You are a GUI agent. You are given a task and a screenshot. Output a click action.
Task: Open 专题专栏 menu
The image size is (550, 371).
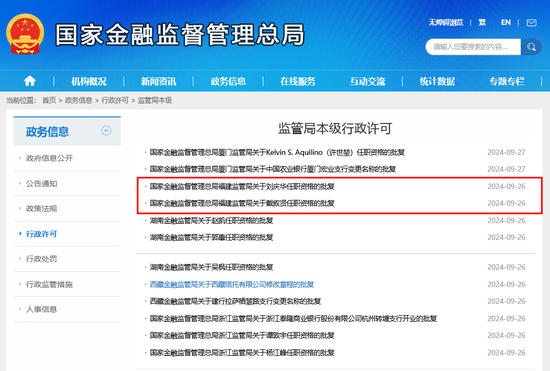(507, 81)
